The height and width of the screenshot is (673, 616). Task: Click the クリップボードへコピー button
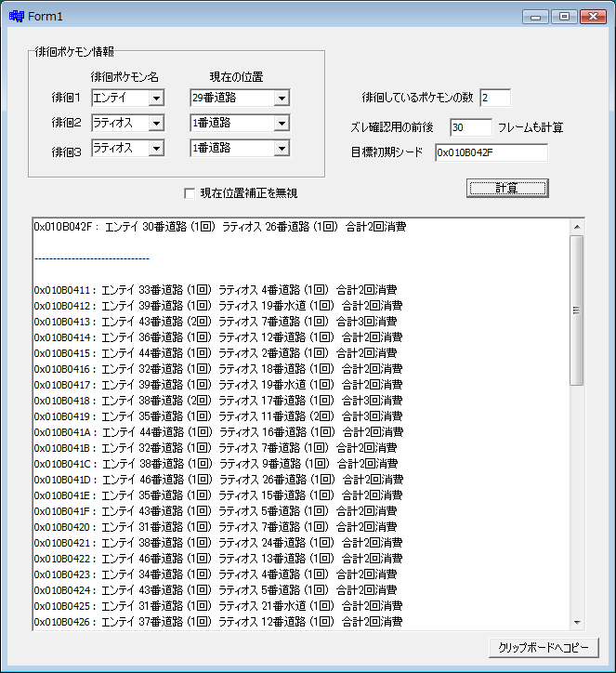(544, 648)
